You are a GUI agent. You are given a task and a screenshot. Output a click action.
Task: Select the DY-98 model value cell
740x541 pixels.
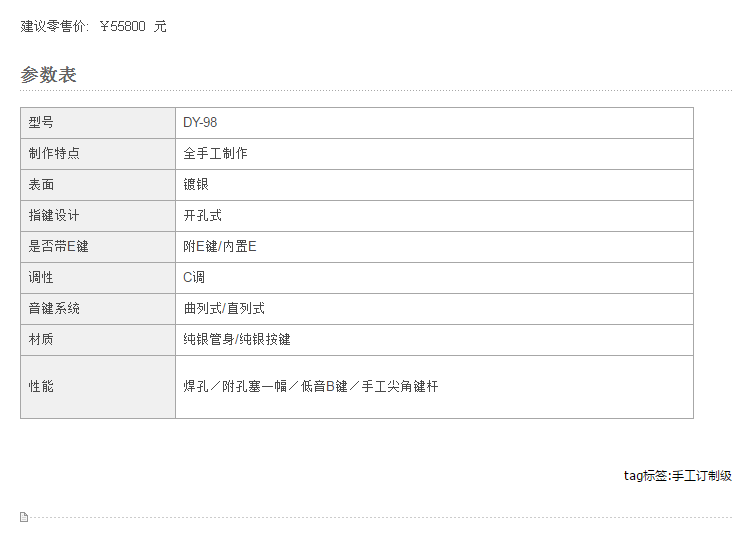[x=434, y=123]
